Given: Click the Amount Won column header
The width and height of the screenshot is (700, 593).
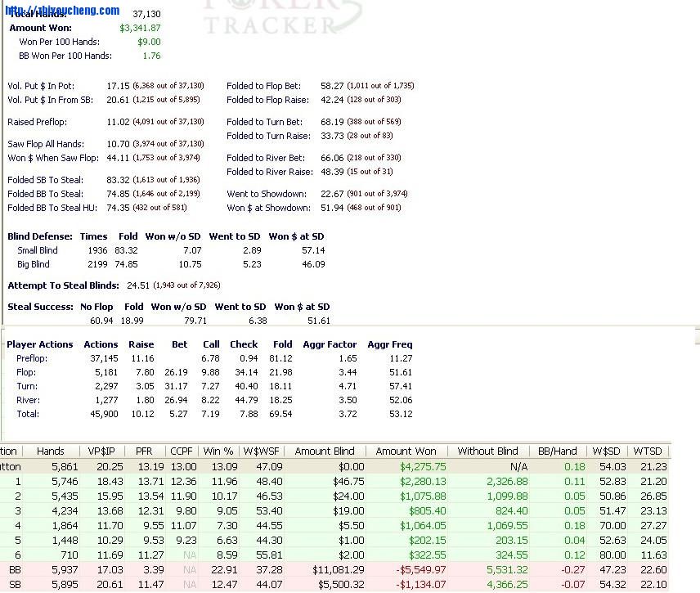Looking at the screenshot, I should [x=406, y=451].
